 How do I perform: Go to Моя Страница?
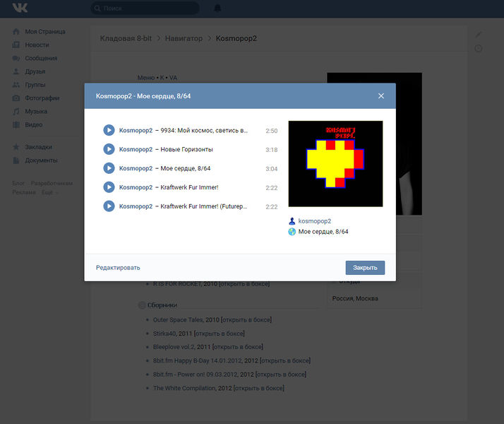tap(45, 32)
